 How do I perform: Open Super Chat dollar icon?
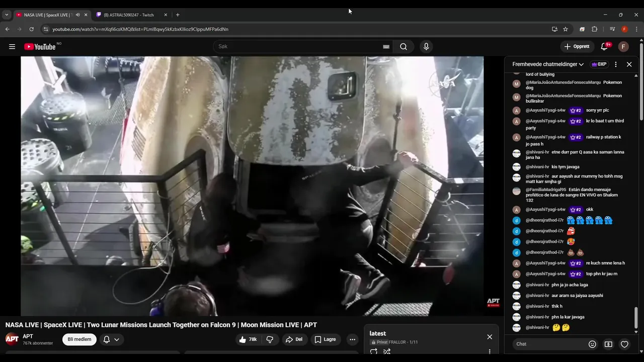click(x=608, y=344)
